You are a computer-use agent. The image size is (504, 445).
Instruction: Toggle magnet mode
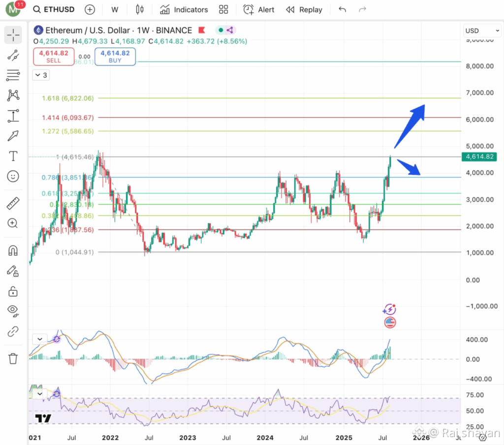pyautogui.click(x=13, y=251)
